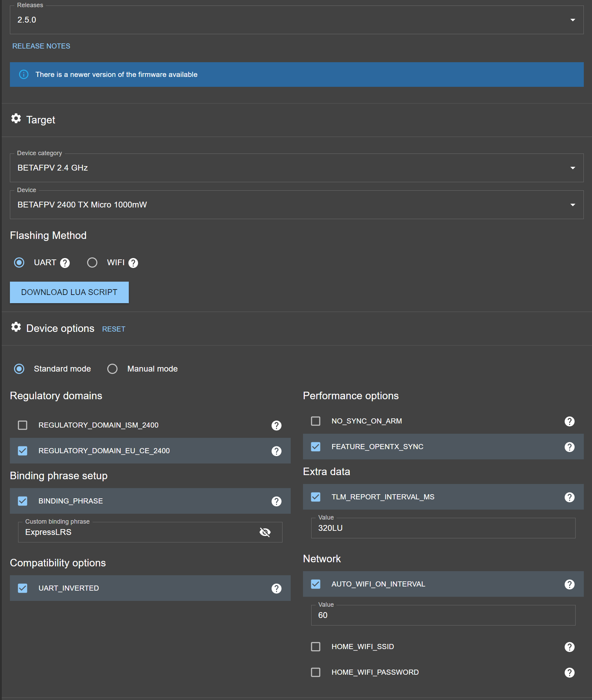The width and height of the screenshot is (592, 700).
Task: Click the AUTO_WIFI_ON_INTERVAL value field
Action: click(x=443, y=615)
